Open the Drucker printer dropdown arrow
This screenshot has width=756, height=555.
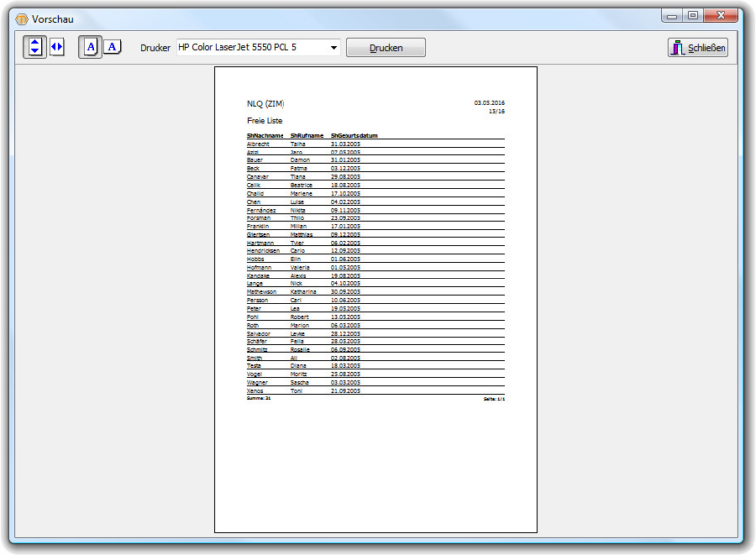click(333, 47)
